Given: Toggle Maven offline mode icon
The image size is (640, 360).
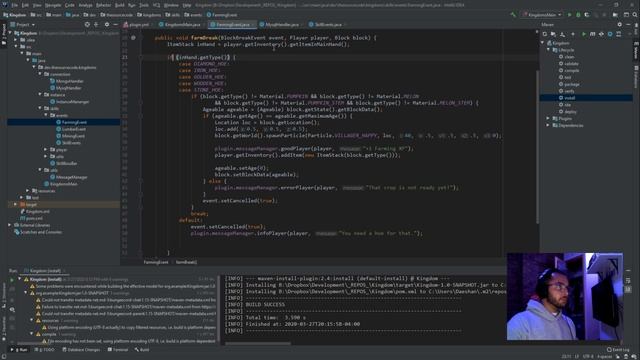Looking at the screenshot, I should tap(601, 34).
